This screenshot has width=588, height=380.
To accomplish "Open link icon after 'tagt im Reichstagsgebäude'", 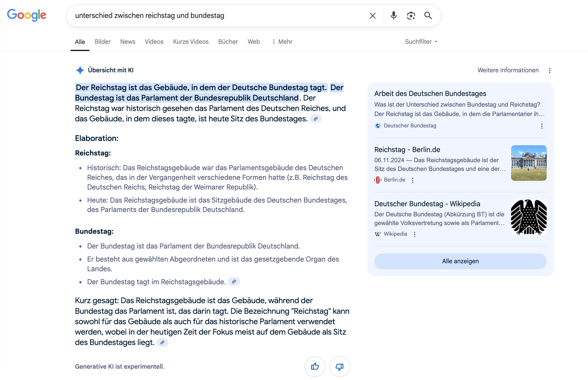I will 234,282.
